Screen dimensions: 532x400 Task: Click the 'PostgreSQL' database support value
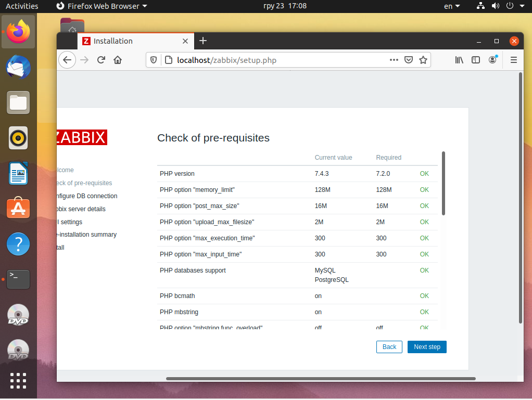point(332,280)
